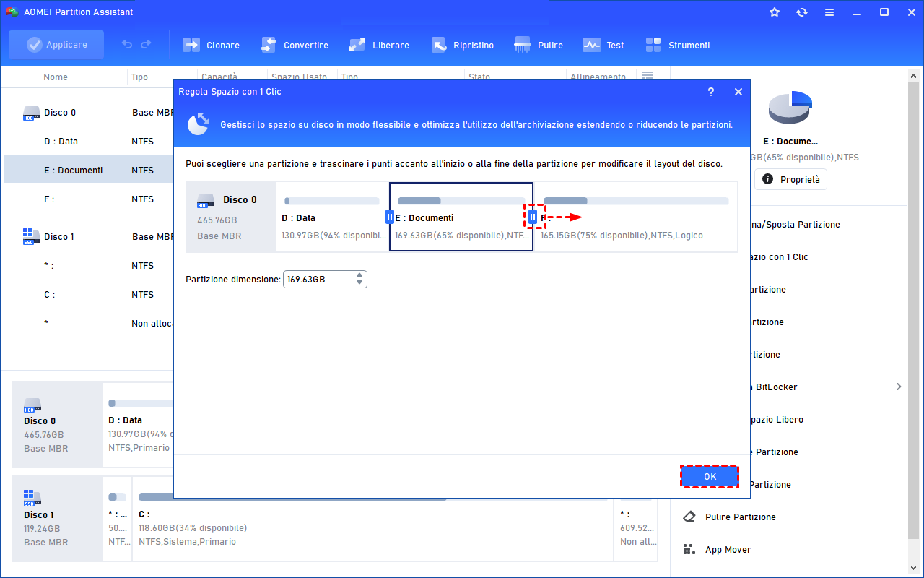Click the star favorite icon in title bar
924x578 pixels.
(775, 12)
